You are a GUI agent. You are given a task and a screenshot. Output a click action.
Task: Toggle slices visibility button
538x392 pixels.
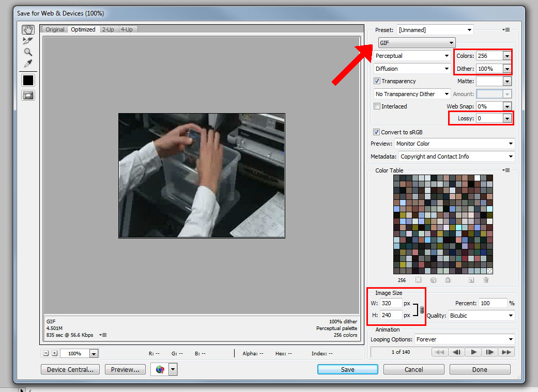point(27,95)
